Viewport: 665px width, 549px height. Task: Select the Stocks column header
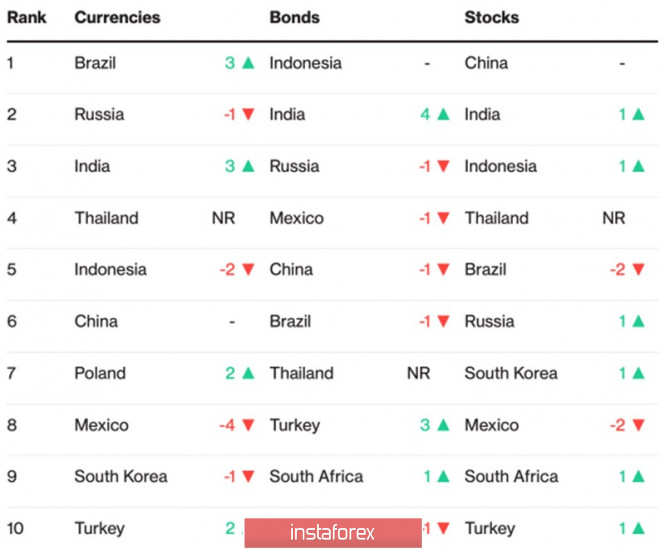coord(492,18)
